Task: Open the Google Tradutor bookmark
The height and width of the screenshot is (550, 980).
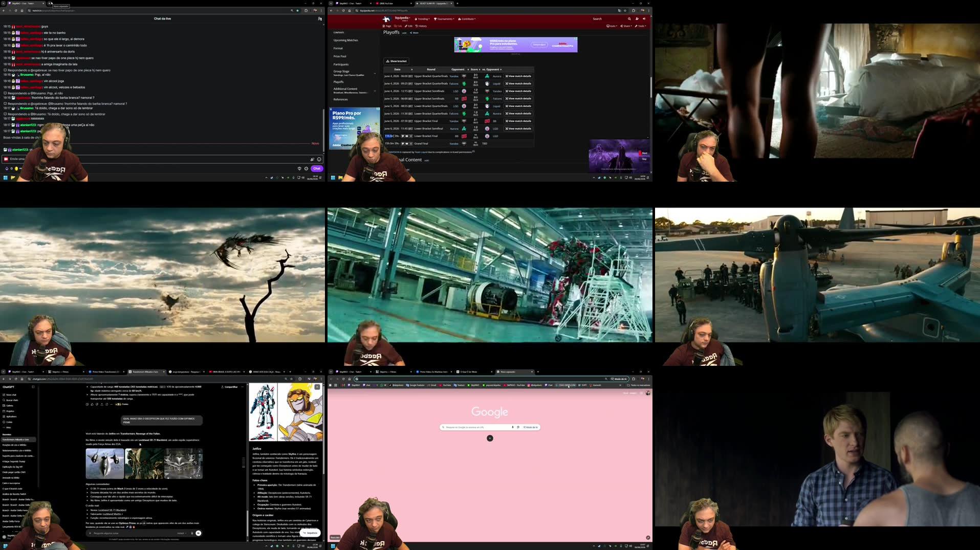Action: click(x=415, y=385)
